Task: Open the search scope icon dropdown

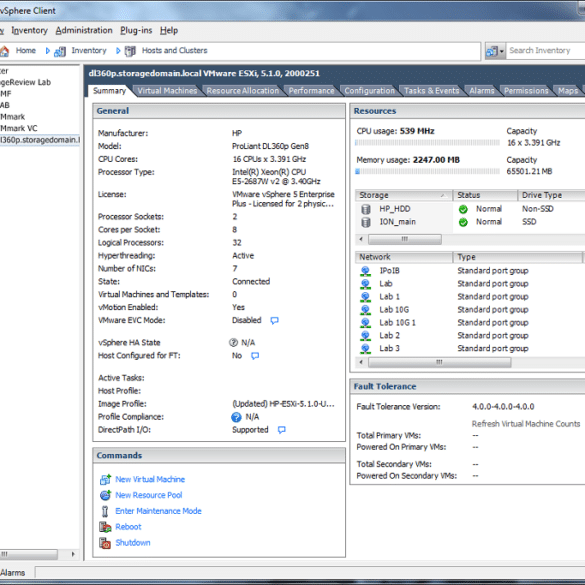Action: tap(495, 51)
